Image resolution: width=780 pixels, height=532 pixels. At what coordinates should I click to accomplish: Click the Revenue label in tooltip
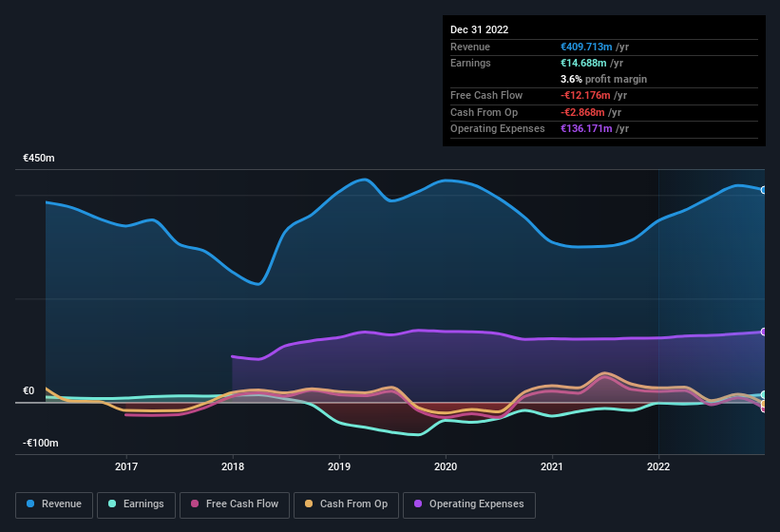(x=470, y=47)
